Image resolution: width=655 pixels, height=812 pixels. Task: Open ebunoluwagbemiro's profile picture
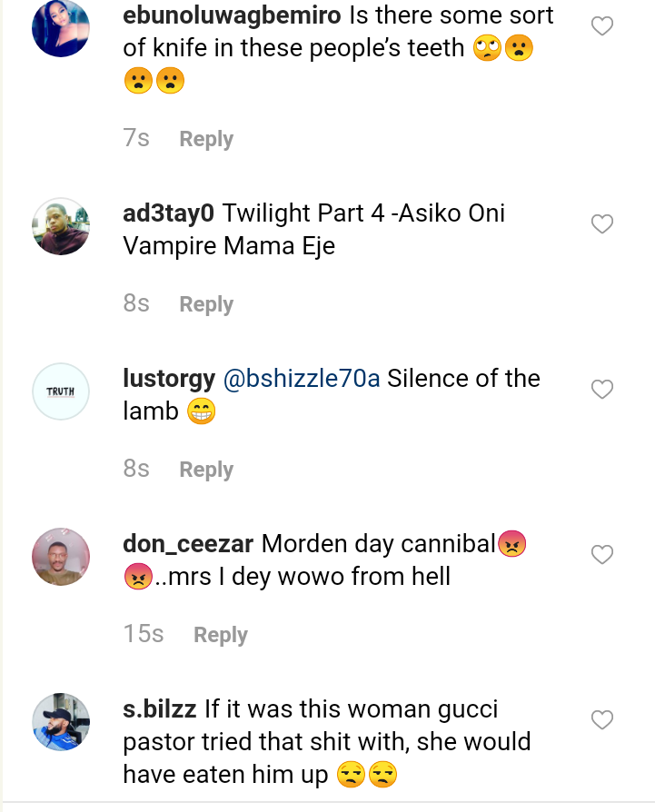point(61,28)
